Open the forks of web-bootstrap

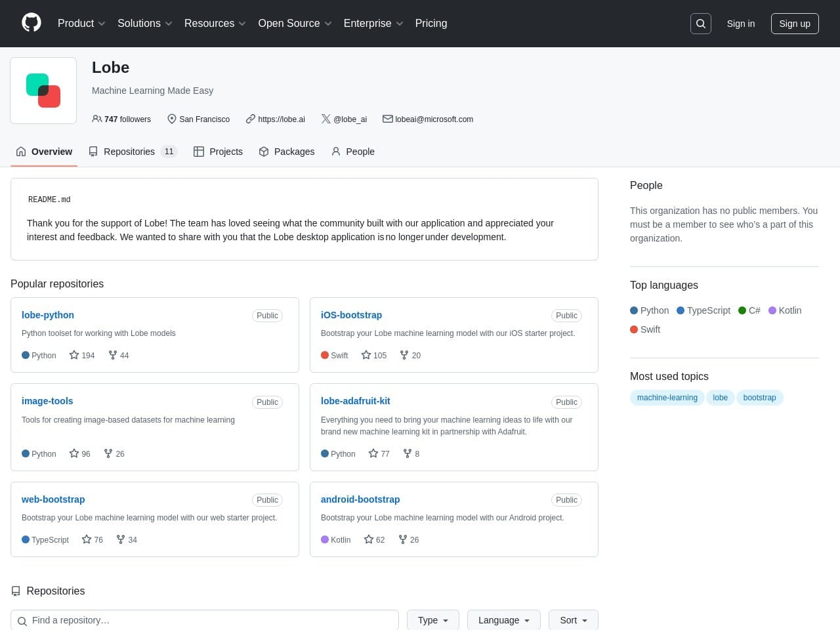click(x=127, y=539)
